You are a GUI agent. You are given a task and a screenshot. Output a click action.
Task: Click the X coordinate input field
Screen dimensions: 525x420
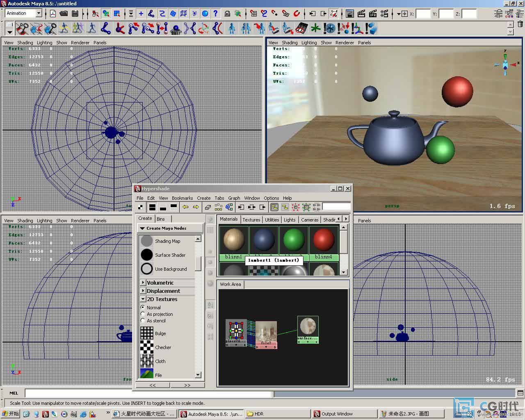[x=423, y=14]
